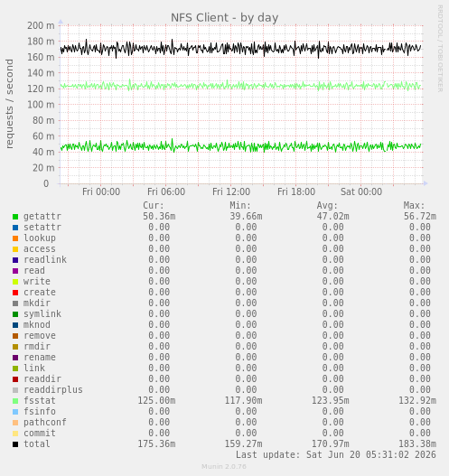
Task: Click the setattr blue legend swatch
Action: [15, 228]
